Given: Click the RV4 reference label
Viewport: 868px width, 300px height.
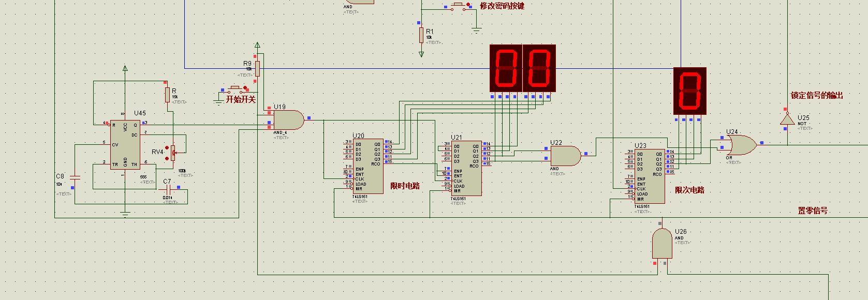Looking at the screenshot, I should pos(158,152).
